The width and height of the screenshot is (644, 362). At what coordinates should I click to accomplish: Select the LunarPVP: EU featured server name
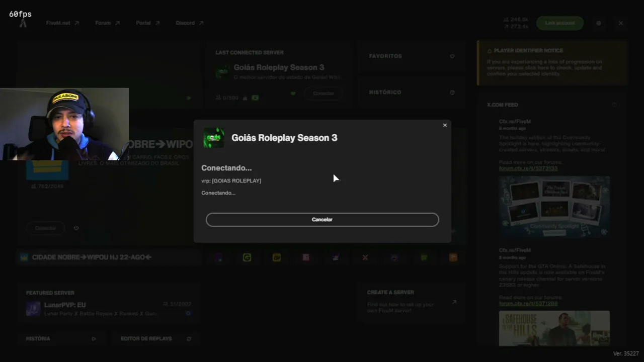(65, 305)
